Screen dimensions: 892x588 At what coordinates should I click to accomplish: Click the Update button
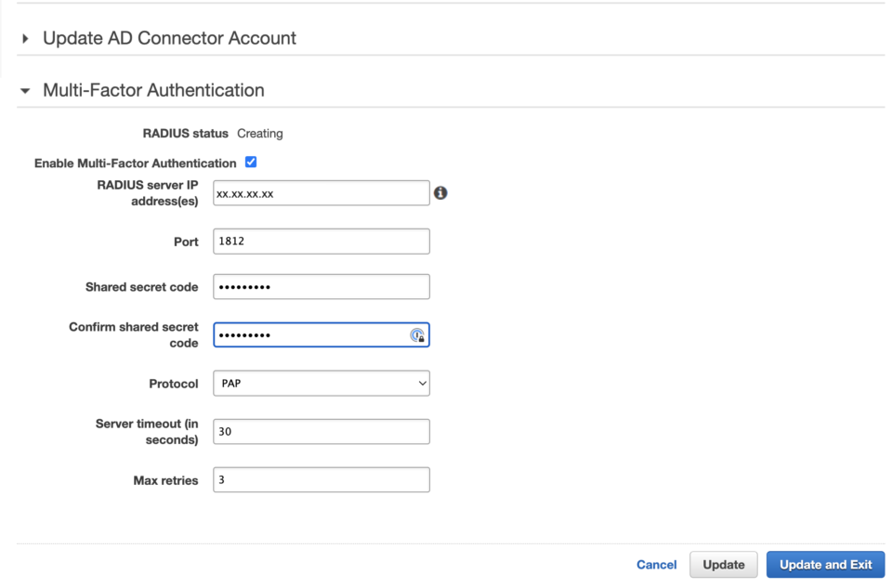(x=723, y=564)
